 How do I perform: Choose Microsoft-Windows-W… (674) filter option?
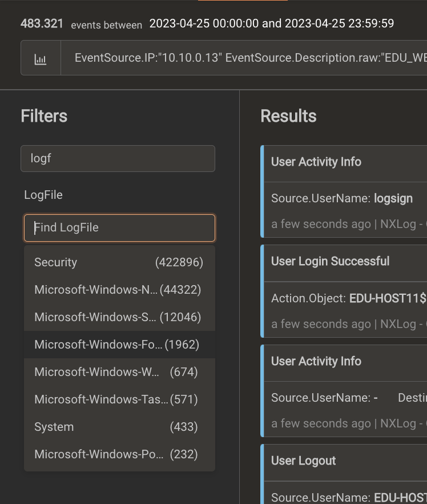point(119,372)
